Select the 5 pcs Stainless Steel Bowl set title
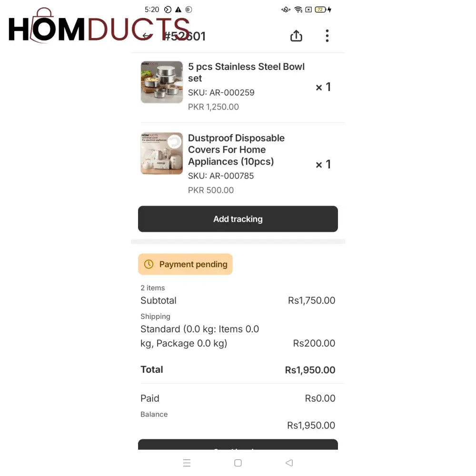 pyautogui.click(x=246, y=72)
